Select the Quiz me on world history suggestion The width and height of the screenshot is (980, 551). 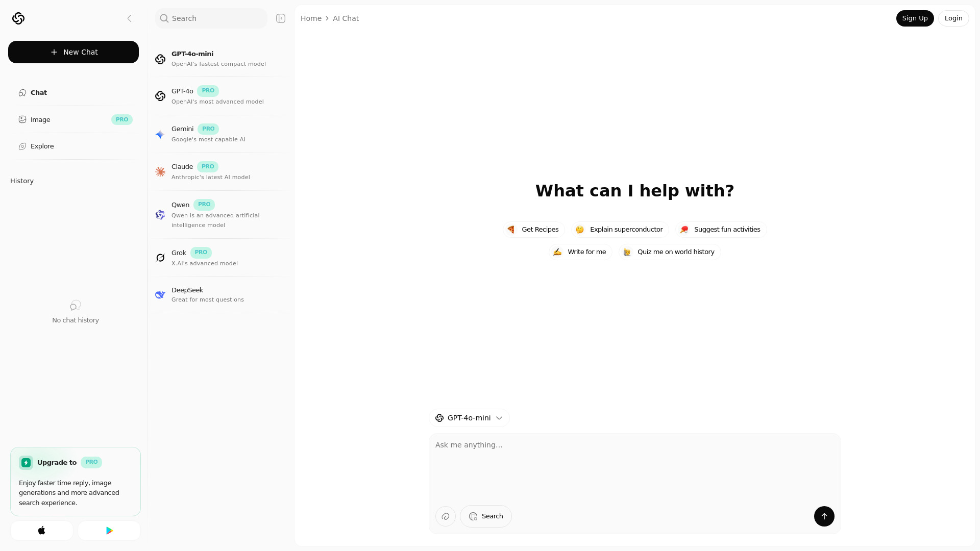[669, 252]
